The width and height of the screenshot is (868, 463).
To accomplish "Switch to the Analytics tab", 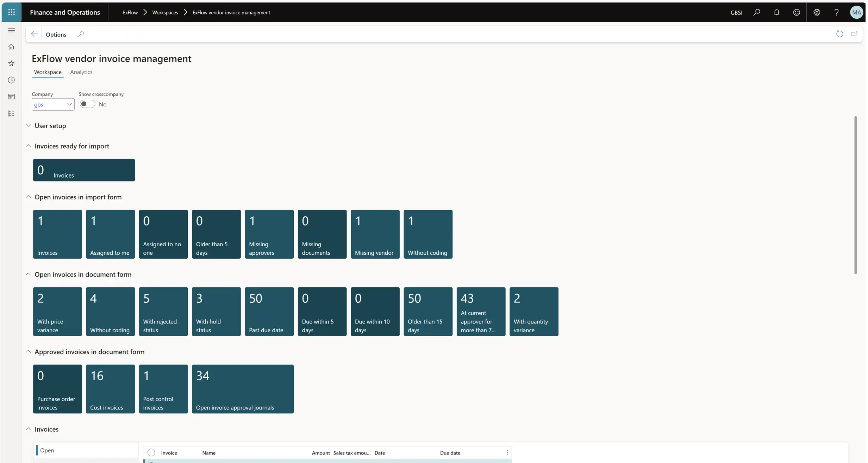I will pyautogui.click(x=81, y=72).
